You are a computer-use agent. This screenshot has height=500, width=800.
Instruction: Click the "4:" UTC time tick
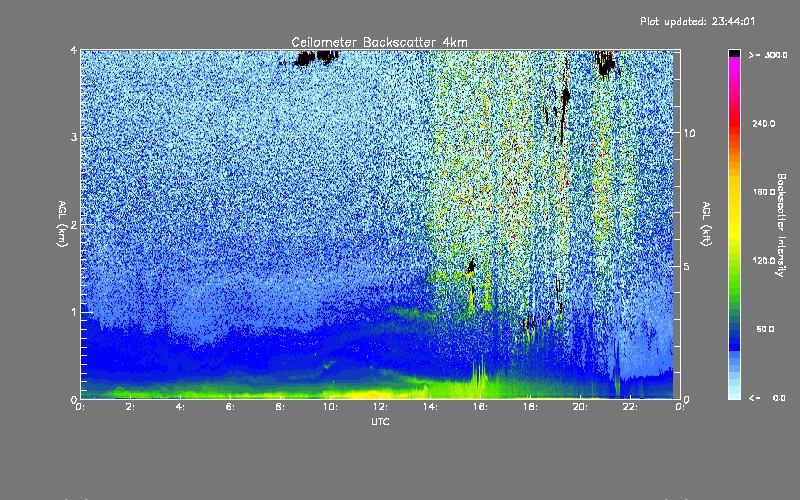[180, 407]
